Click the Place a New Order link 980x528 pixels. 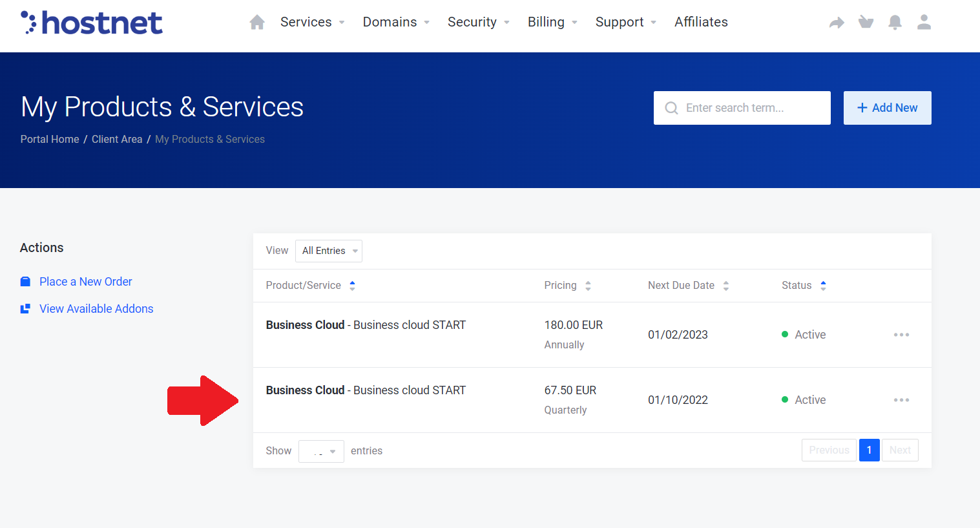pyautogui.click(x=85, y=282)
